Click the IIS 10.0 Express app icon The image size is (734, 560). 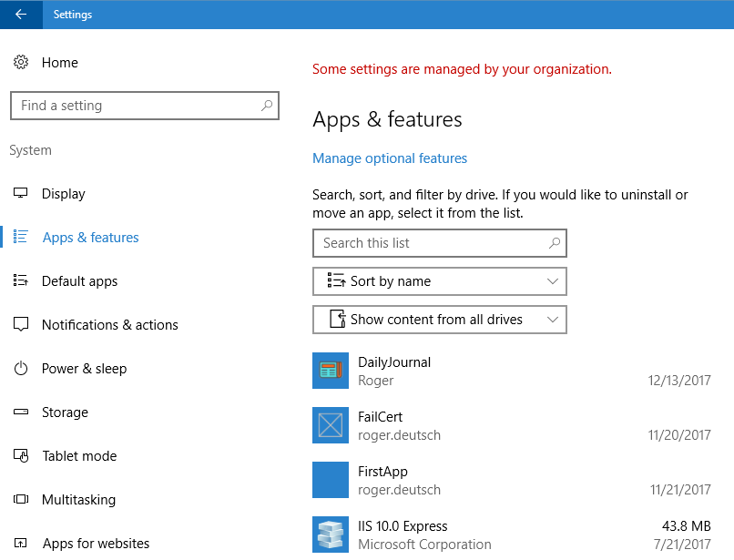coord(331,535)
